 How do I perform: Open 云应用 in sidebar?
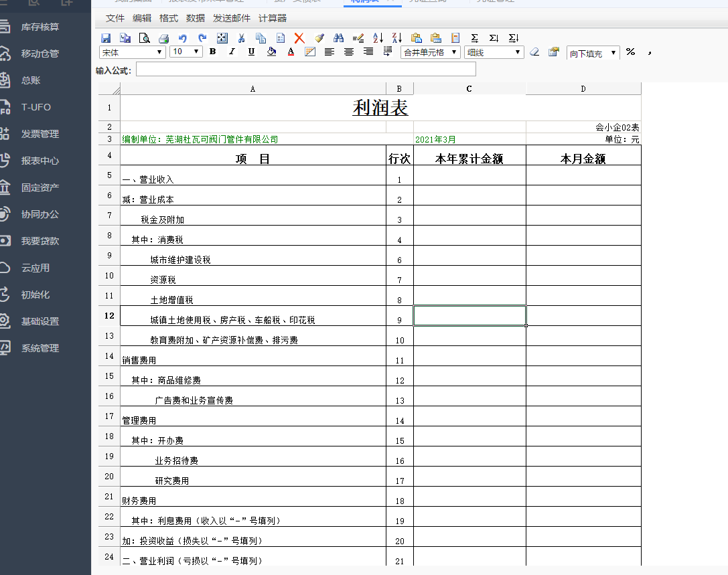tap(35, 268)
